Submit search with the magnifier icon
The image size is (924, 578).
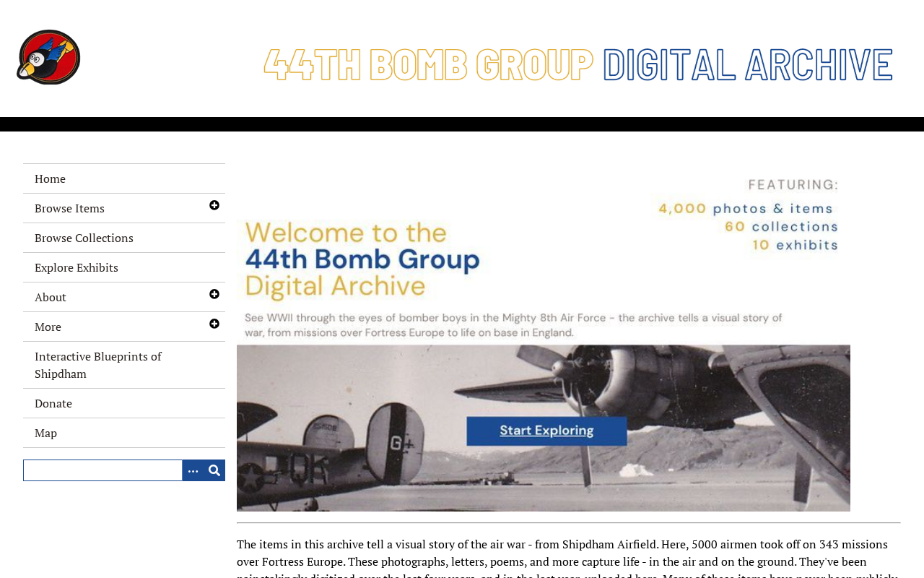pyautogui.click(x=214, y=470)
